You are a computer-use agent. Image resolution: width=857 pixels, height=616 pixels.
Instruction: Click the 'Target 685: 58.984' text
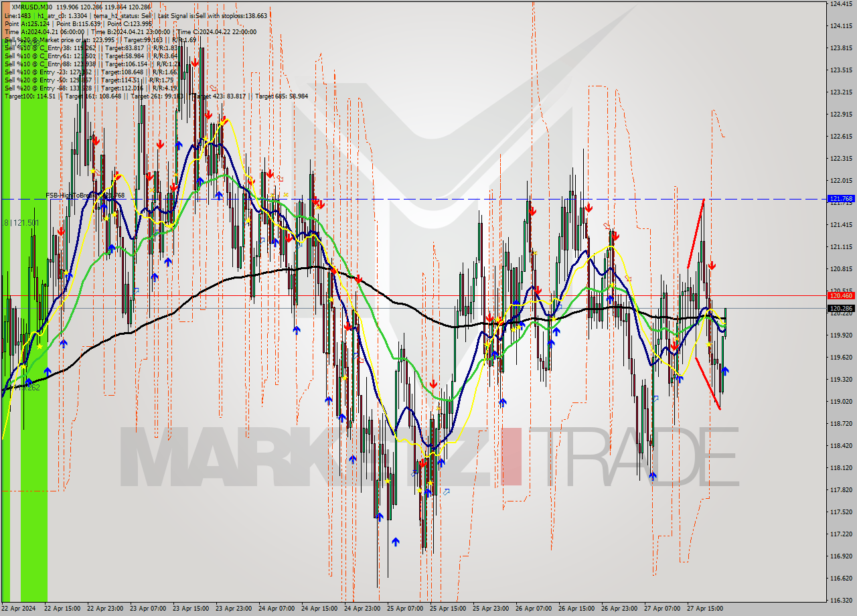(281, 96)
